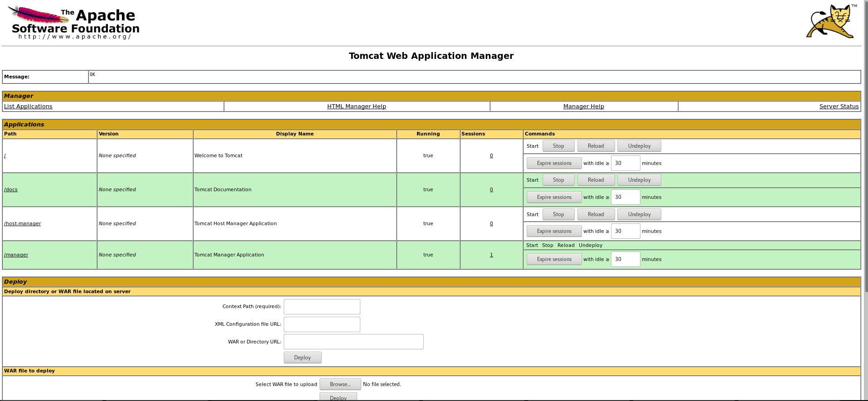The image size is (868, 401).
Task: Click the XML Configuration file URL field
Action: pyautogui.click(x=322, y=324)
